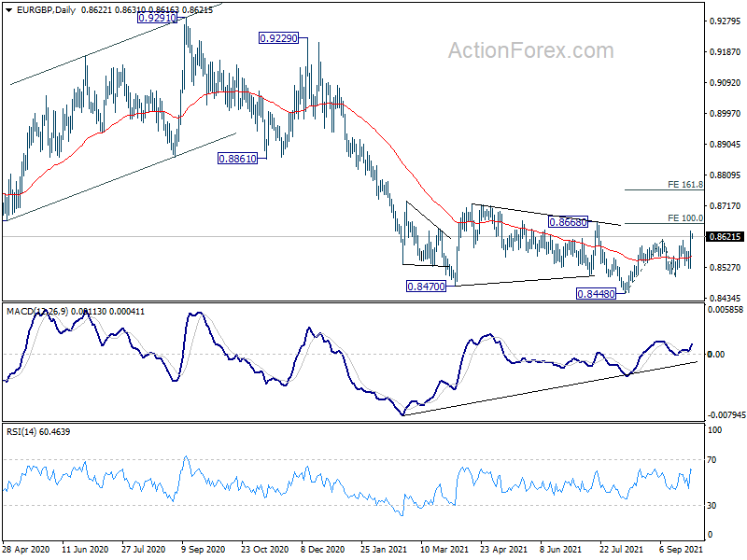This screenshot has height=560, width=747.
Task: Select the 0.92910 price label
Action: tap(157, 18)
